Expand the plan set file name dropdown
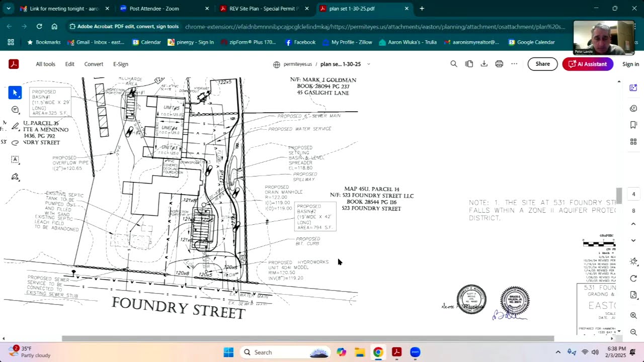644x362 pixels. click(x=368, y=64)
